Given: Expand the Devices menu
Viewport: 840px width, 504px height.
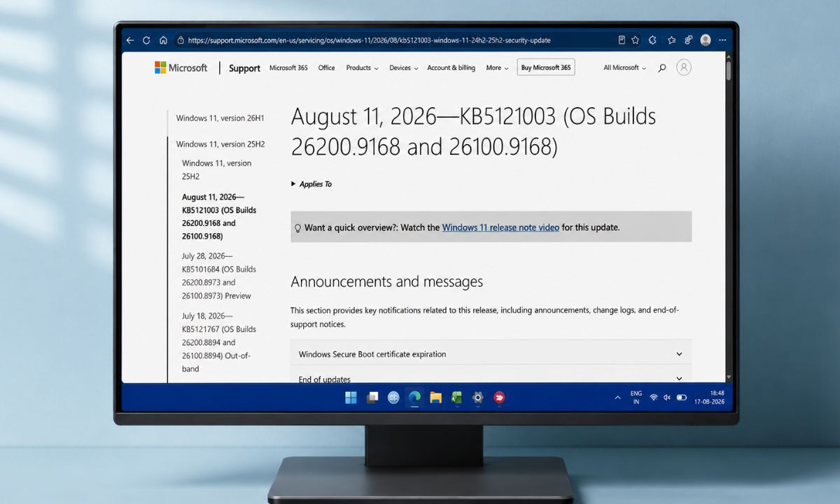Looking at the screenshot, I should pos(404,68).
